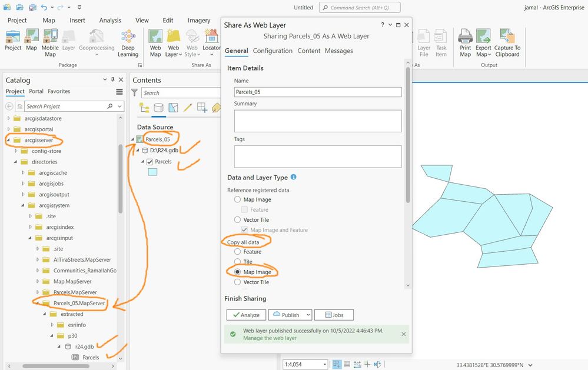Select List By Selection icon in Contents
The width and height of the screenshot is (588, 370).
pyautogui.click(x=173, y=108)
